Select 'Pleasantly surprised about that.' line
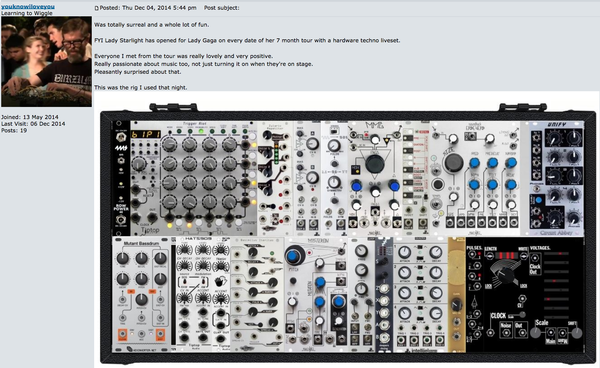 [137, 72]
